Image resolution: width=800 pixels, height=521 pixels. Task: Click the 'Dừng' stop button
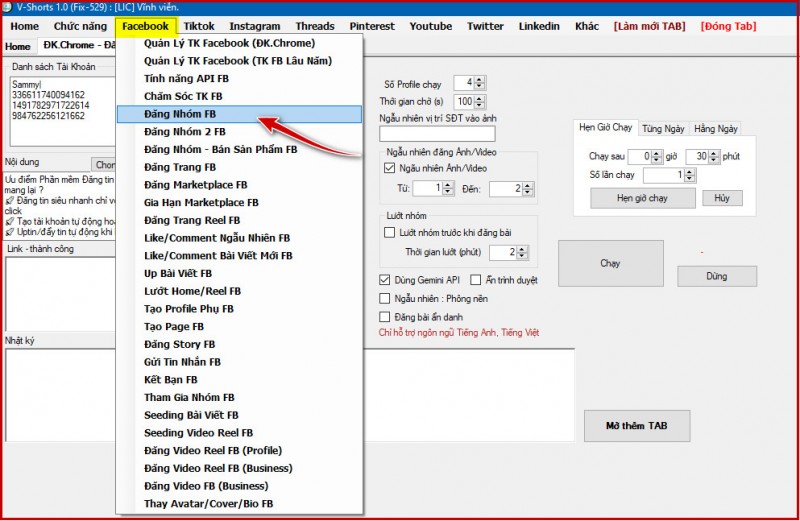[x=716, y=276]
